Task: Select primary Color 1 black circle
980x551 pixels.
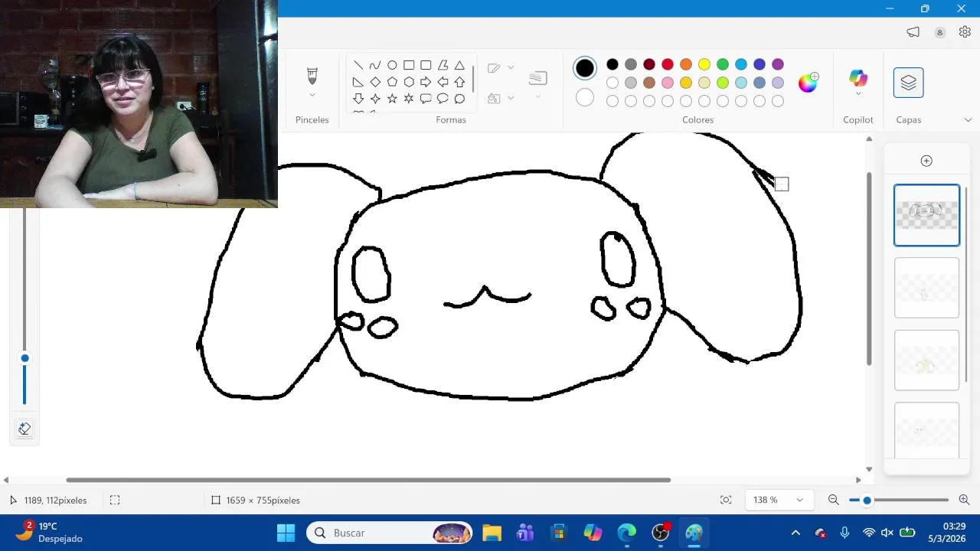Action: click(585, 68)
